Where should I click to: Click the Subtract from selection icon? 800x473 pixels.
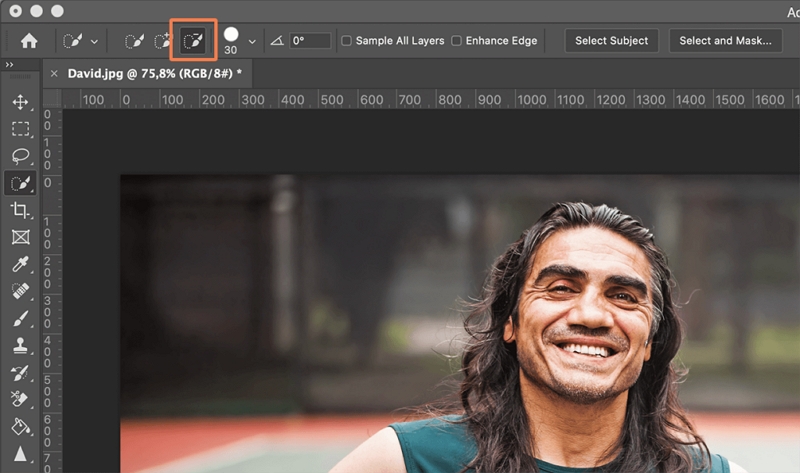coord(193,41)
